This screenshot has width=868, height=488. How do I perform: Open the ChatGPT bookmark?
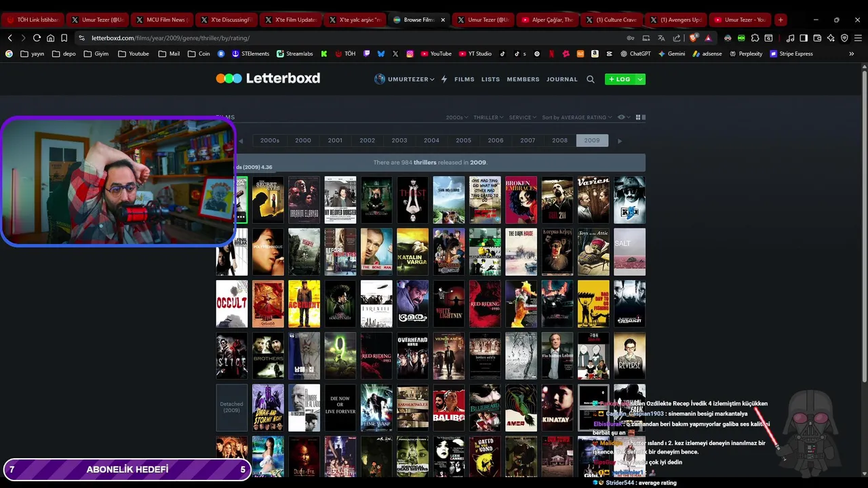click(x=635, y=54)
